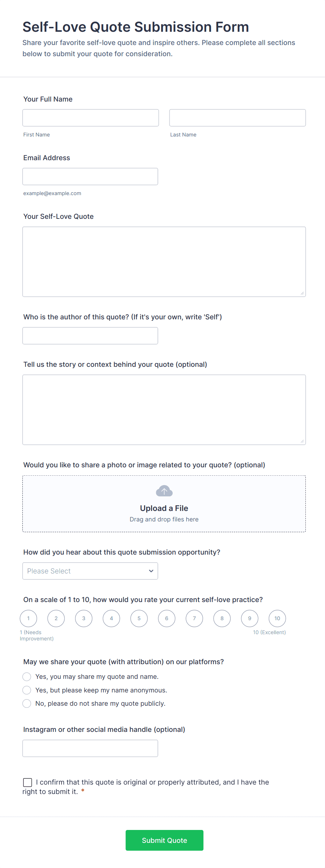Select 'No, please do not share' option
Screen dimensions: 325x868
coord(27,703)
